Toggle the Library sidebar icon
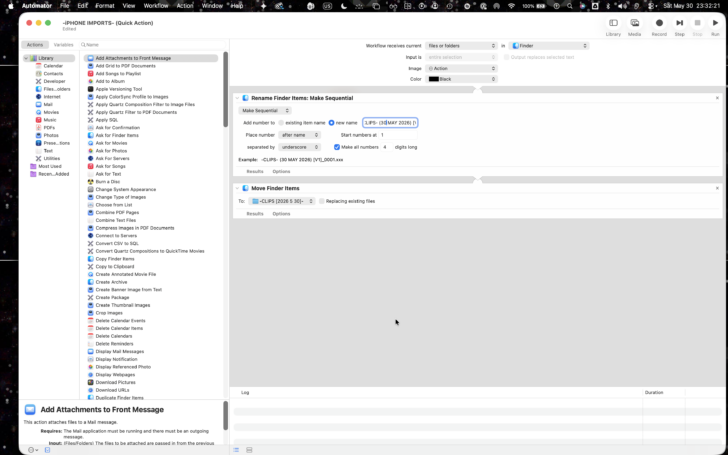Screen dimensions: 728x455 613,23
